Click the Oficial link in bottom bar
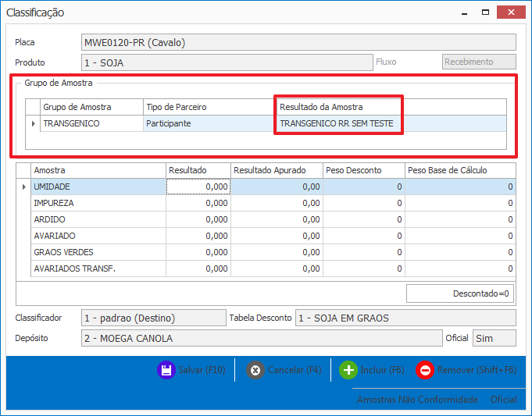Screen dimensions: 532x416 click(x=504, y=400)
